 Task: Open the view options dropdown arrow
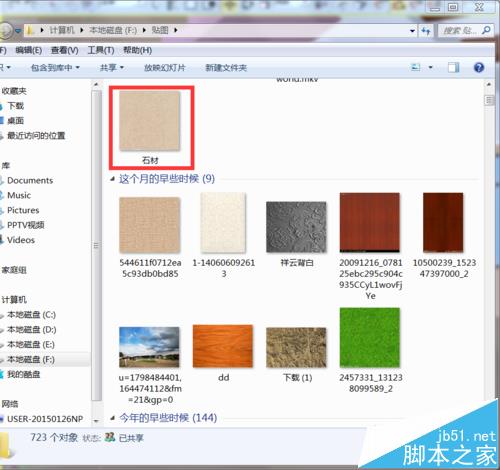pyautogui.click(x=430, y=68)
